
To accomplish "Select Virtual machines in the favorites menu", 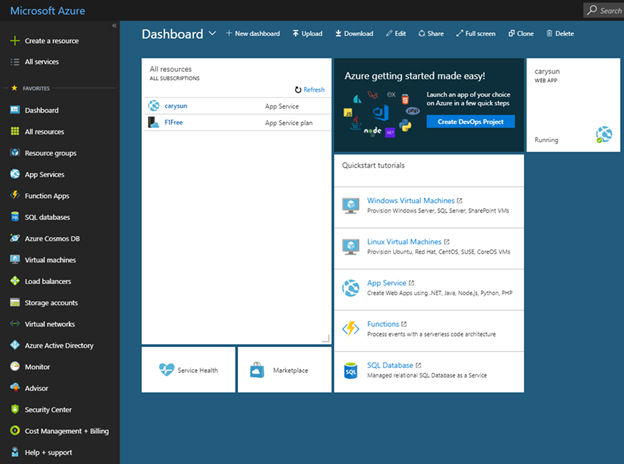I will [50, 260].
